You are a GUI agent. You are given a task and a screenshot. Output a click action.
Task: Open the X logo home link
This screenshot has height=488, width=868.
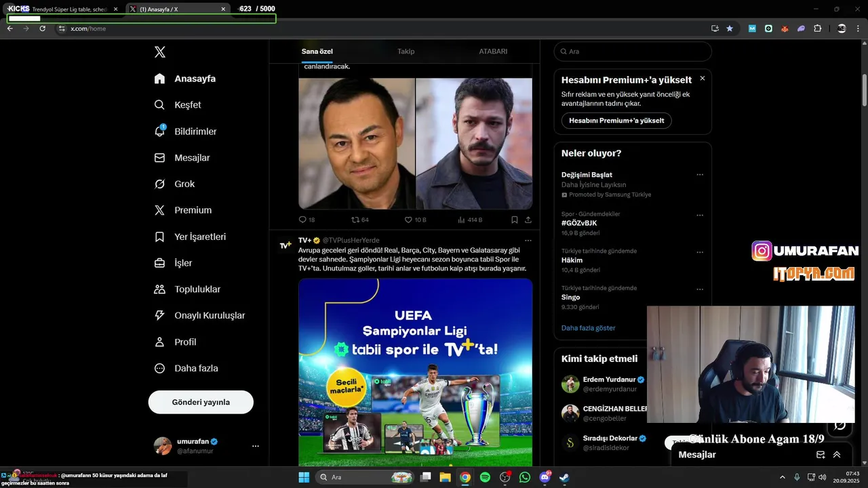pyautogui.click(x=159, y=52)
